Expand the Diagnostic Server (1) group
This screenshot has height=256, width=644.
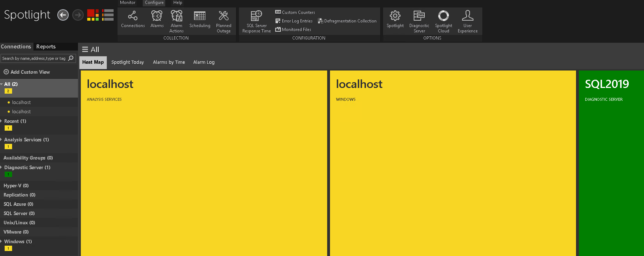tap(1, 167)
